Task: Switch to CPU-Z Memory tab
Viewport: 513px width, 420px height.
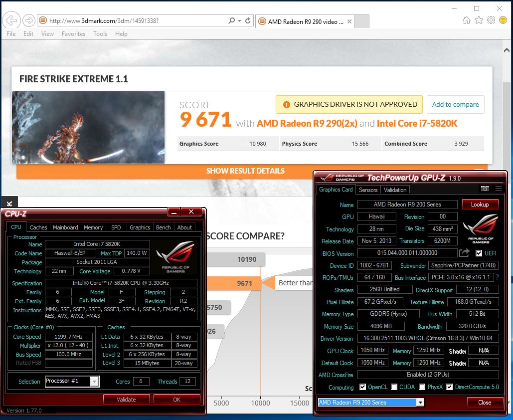Action: point(93,227)
